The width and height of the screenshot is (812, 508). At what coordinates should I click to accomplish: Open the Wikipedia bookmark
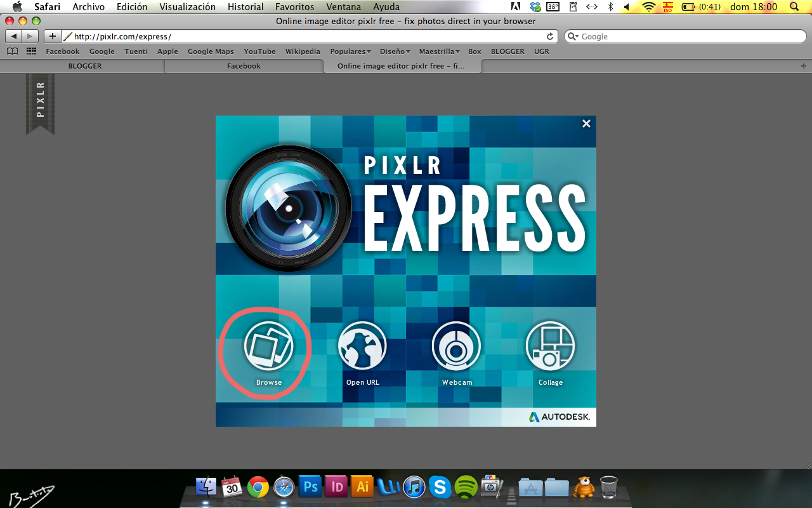pyautogui.click(x=303, y=51)
